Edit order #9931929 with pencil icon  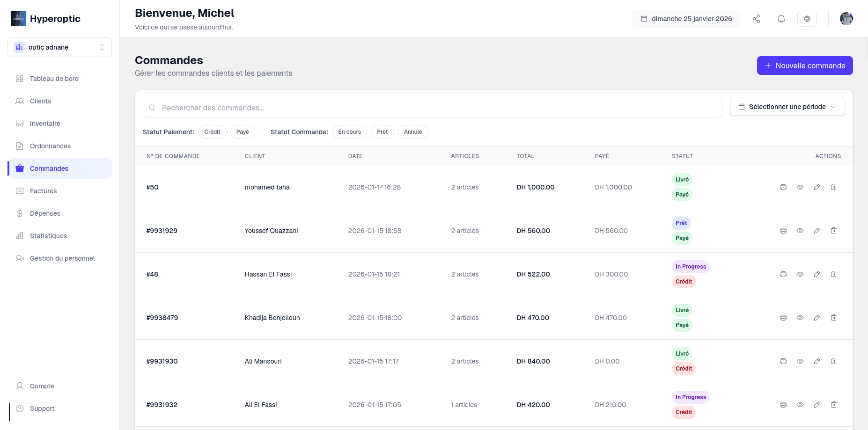click(817, 231)
